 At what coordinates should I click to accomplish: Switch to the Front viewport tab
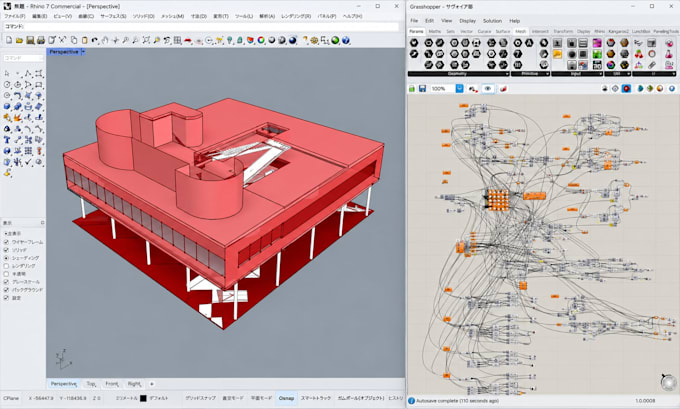click(111, 384)
